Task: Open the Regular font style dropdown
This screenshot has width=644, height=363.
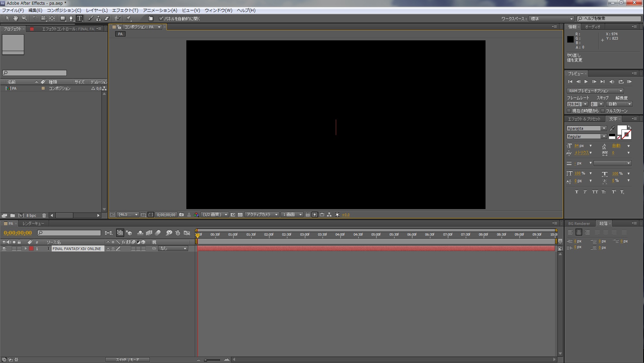Action: point(587,136)
